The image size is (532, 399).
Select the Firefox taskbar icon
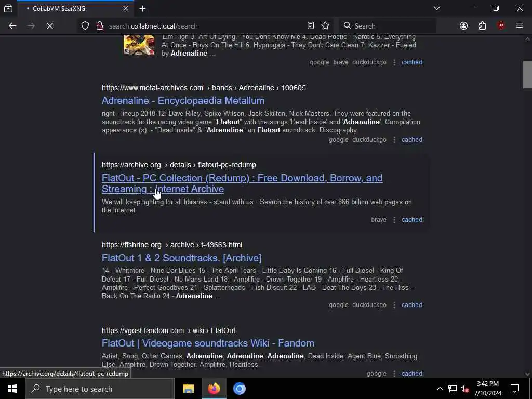[214, 389]
